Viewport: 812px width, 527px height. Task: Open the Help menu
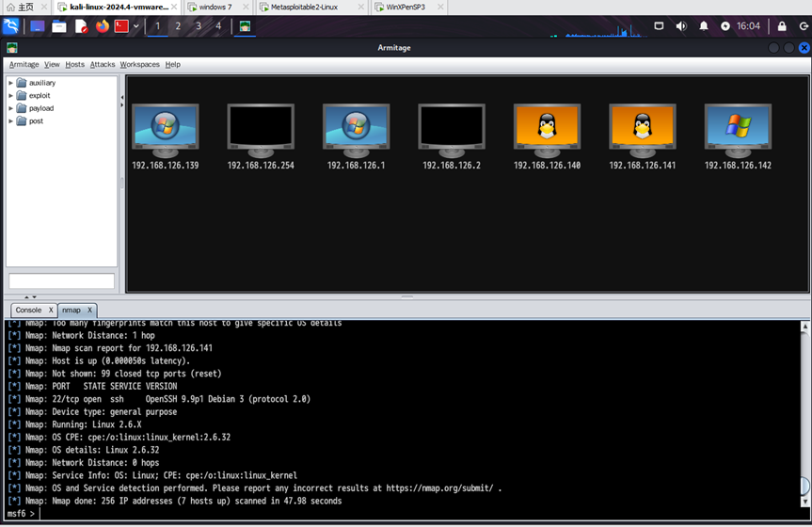(172, 64)
